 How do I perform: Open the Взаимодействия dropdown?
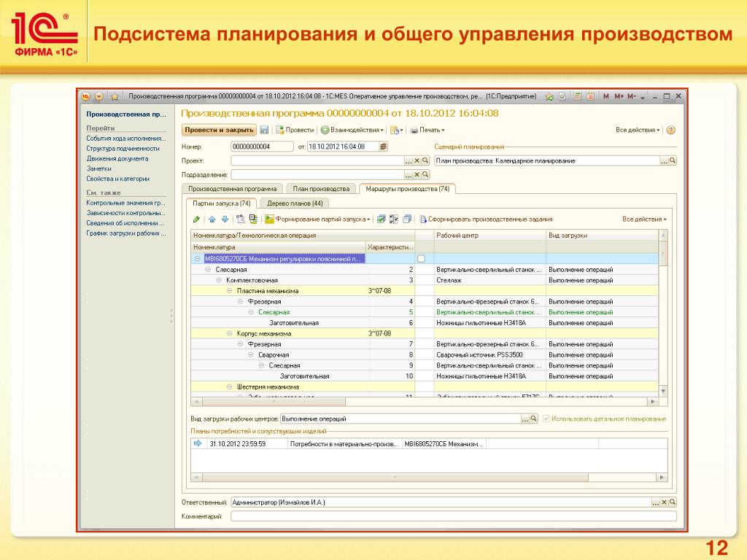[x=352, y=130]
